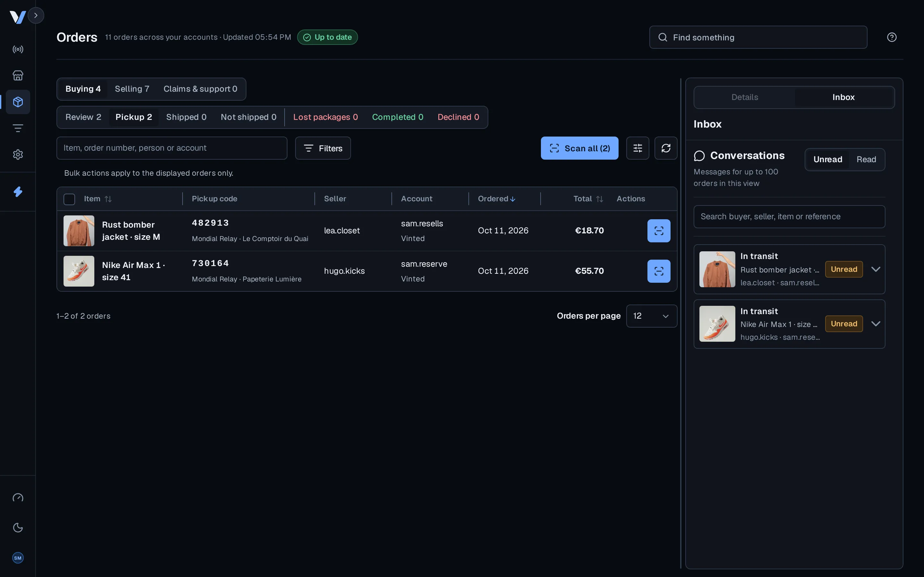Expand the Rust bomber jacket conversation

876,269
